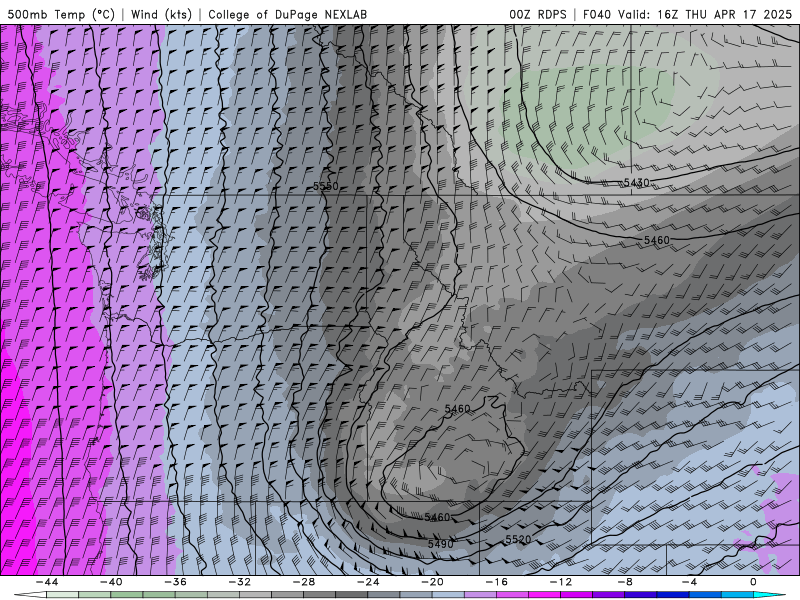Image resolution: width=800 pixels, height=600 pixels.
Task: Click the -28 value on the temperature scale
Action: (x=304, y=582)
